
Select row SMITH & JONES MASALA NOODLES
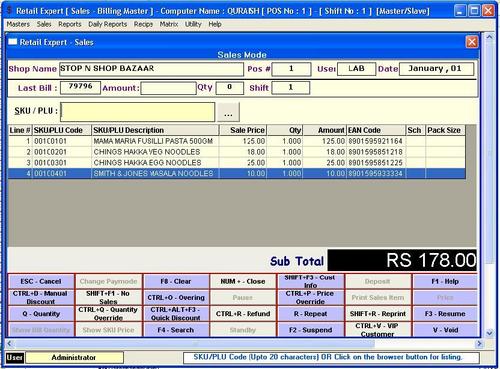[237, 173]
